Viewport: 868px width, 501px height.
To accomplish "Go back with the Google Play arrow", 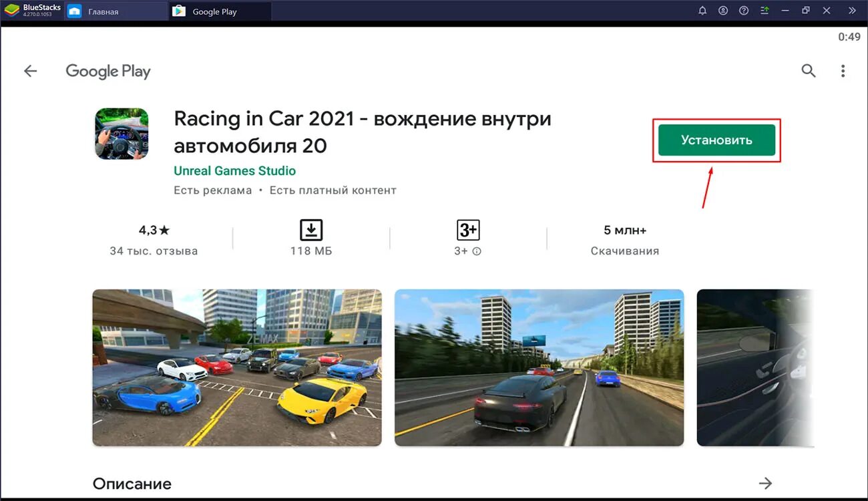I will click(31, 71).
